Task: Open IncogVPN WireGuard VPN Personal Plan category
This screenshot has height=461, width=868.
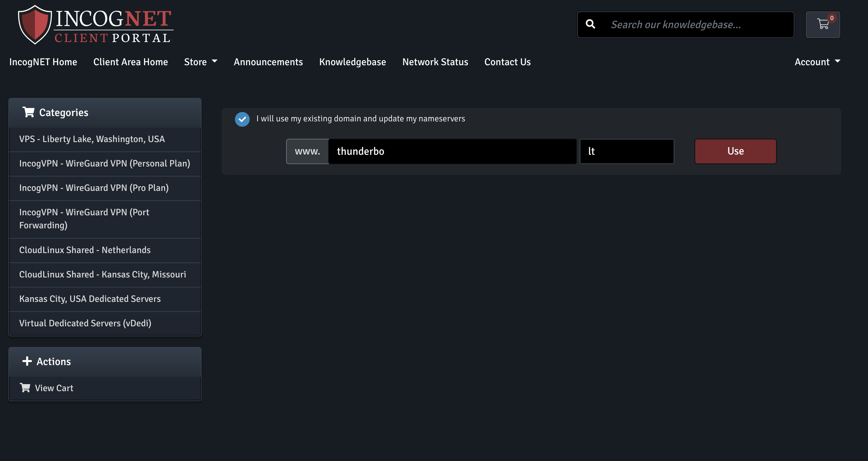Action: 105,164
